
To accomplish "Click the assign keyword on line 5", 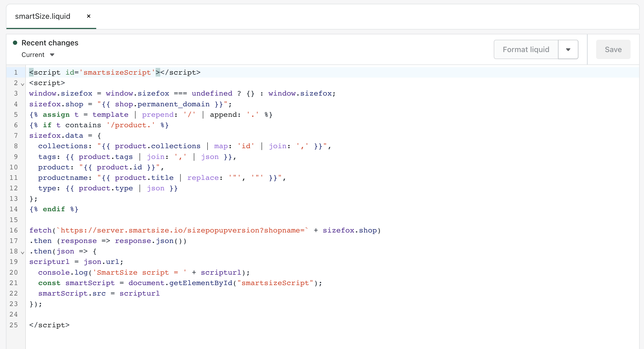I will tap(56, 115).
